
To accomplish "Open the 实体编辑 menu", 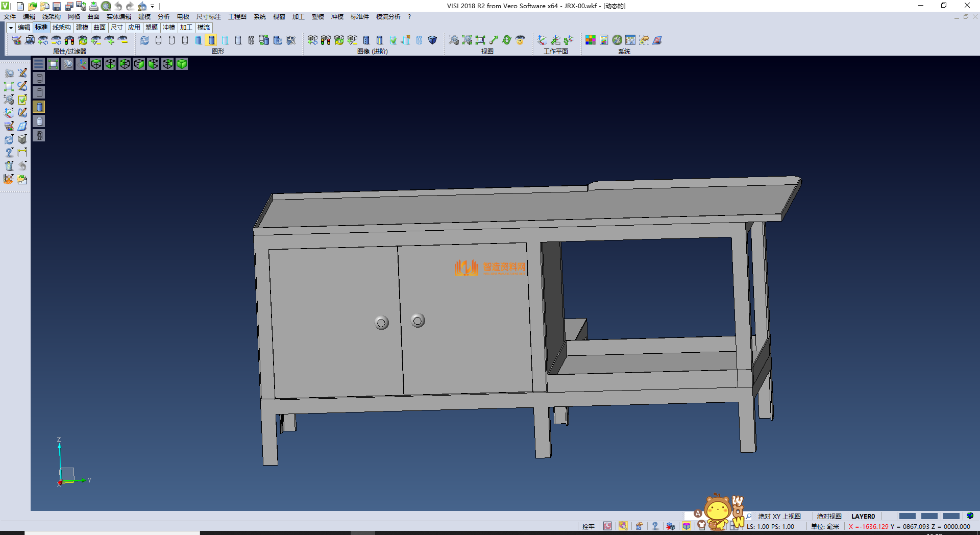I will pos(118,17).
